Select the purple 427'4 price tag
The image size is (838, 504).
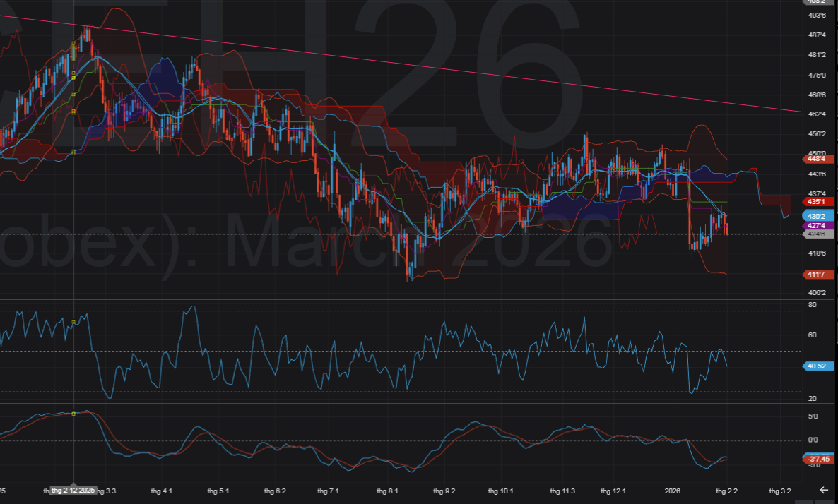(818, 225)
